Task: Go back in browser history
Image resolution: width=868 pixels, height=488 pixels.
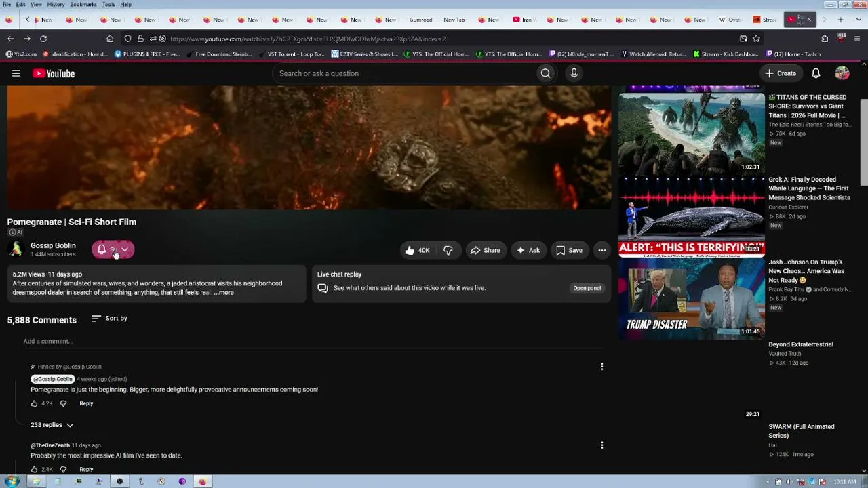Action: [10, 39]
